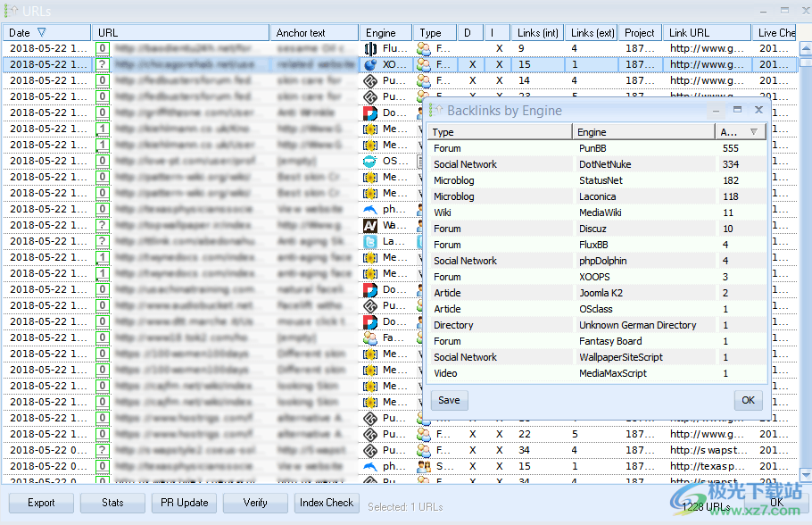Sort URLs by the URL column header
This screenshot has width=812, height=525.
click(180, 33)
